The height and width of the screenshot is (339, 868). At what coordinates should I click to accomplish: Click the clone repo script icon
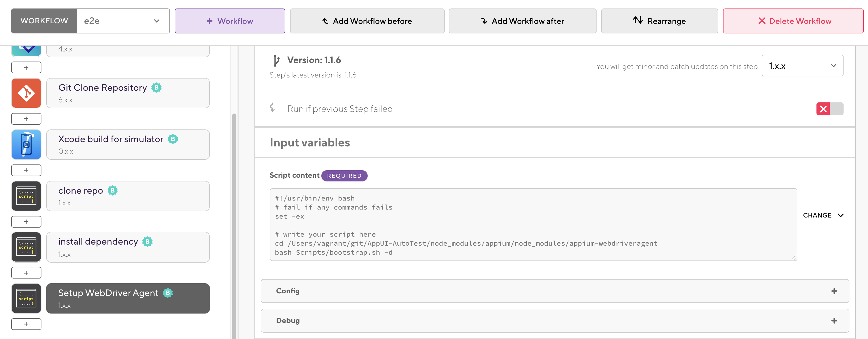[26, 196]
